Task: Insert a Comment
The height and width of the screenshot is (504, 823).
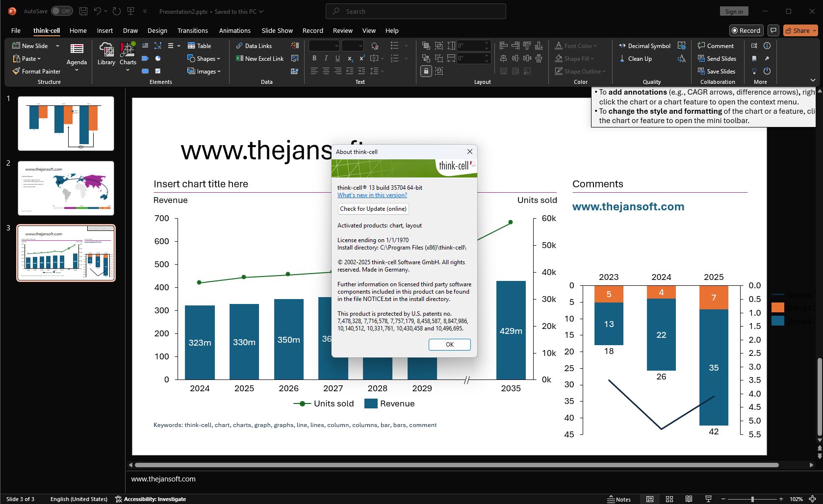Action: pyautogui.click(x=716, y=46)
